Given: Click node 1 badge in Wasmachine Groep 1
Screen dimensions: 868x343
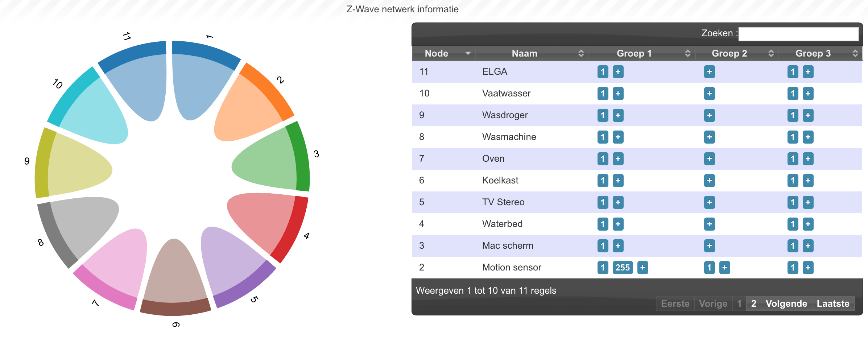Looking at the screenshot, I should click(603, 137).
